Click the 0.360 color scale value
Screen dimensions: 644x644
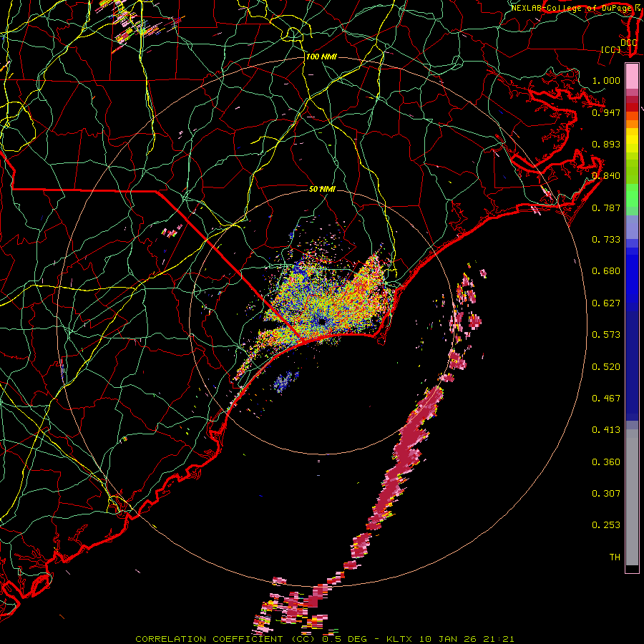606,462
